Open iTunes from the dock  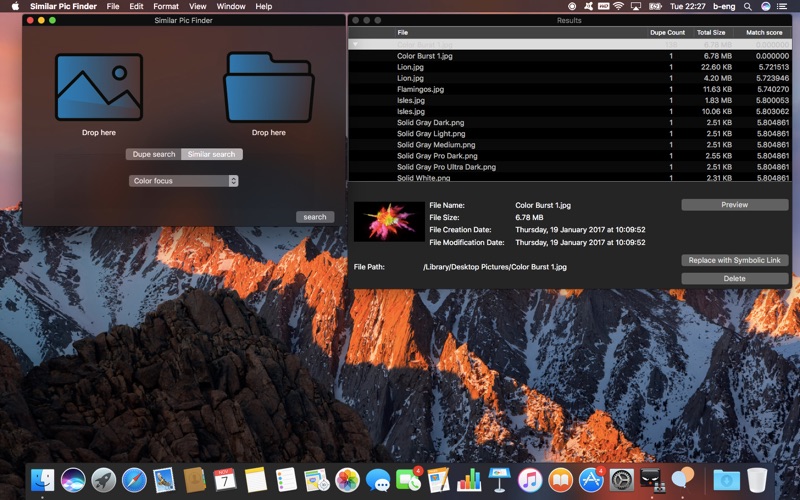(530, 480)
